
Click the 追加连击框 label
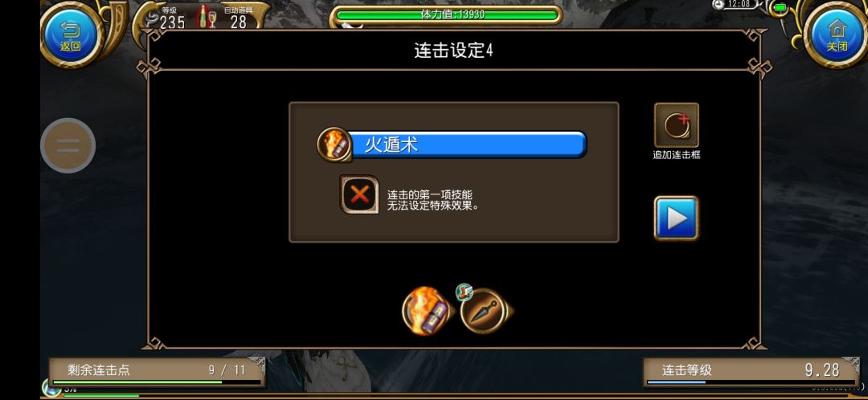tap(677, 156)
